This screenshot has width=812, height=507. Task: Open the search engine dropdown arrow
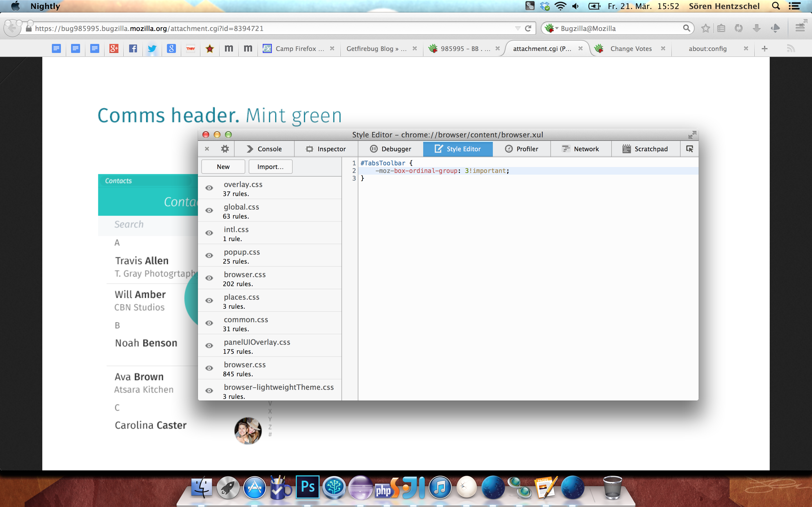coord(557,28)
